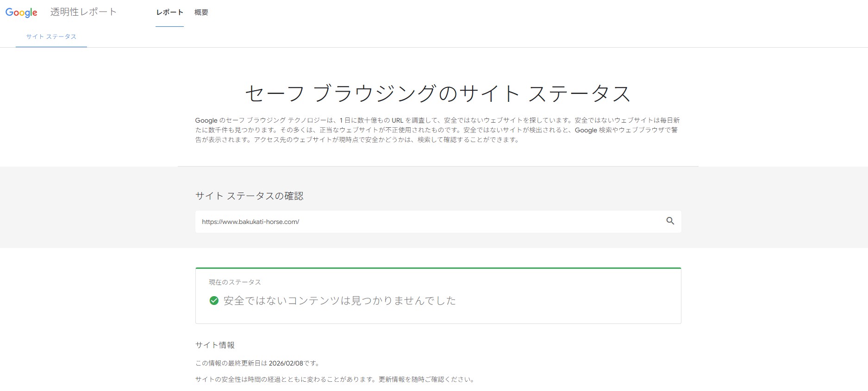Image resolution: width=868 pixels, height=391 pixels.
Task: Click the 2026/02/08 last updated date
Action: [286, 363]
